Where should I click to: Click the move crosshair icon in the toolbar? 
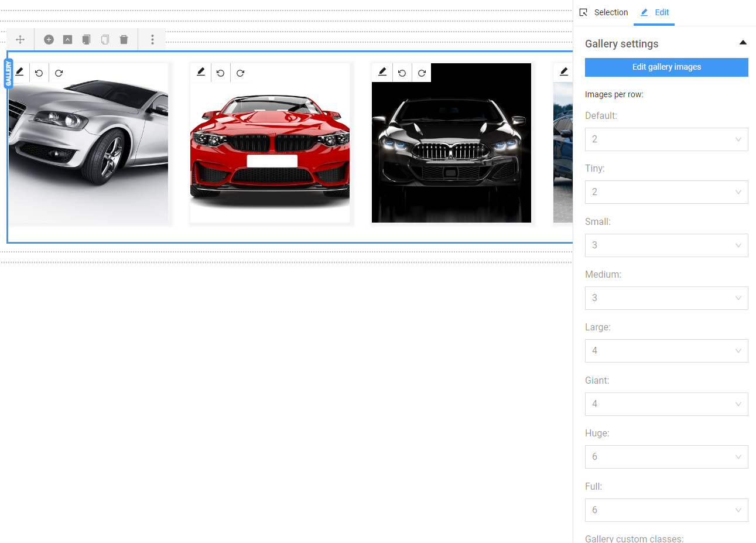pos(20,39)
